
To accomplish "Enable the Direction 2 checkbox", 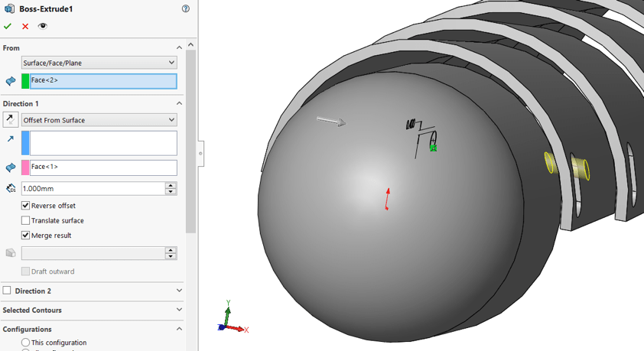I will 7,291.
